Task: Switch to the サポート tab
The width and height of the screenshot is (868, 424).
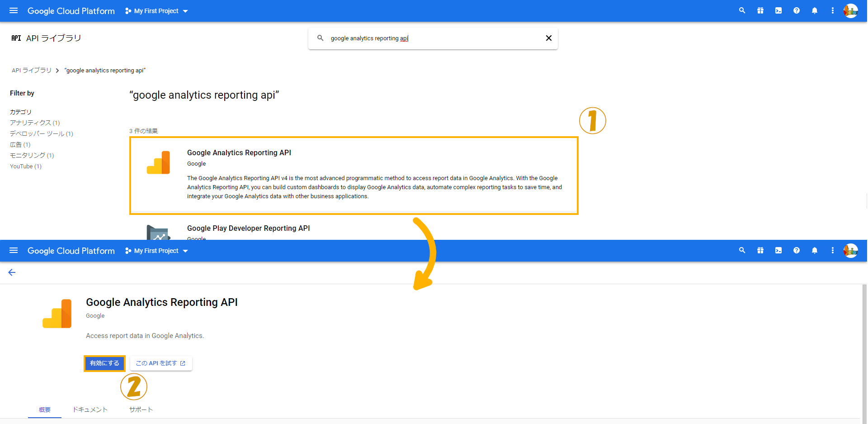Action: click(141, 410)
